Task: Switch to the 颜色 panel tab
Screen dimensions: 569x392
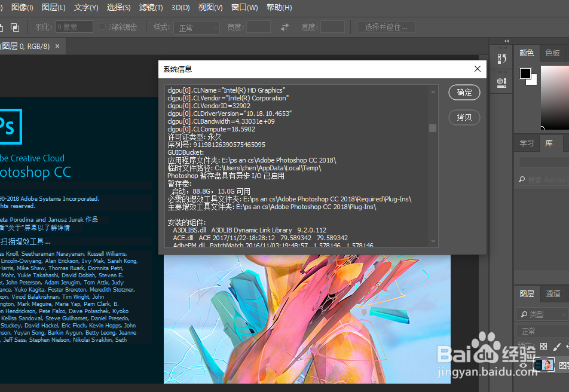Action: coord(527,53)
